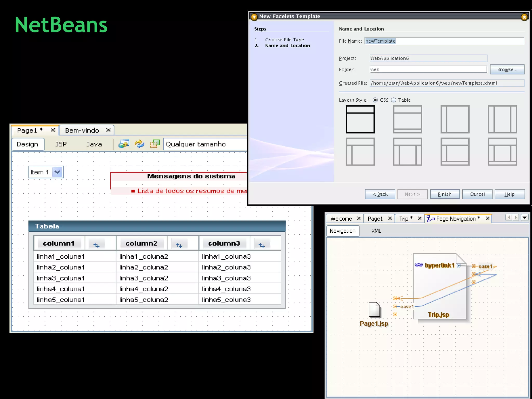532x399 pixels.
Task: Select the header-only layout thumbnail
Action: point(360,119)
